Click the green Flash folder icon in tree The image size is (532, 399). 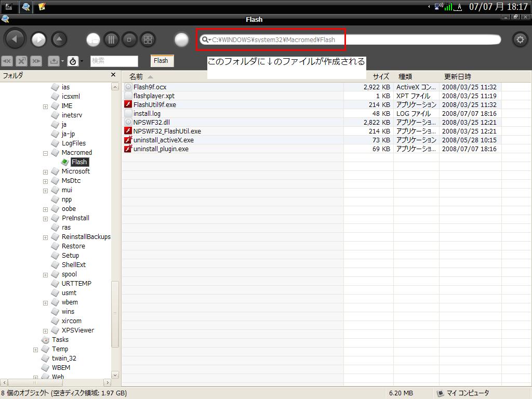[x=65, y=162]
